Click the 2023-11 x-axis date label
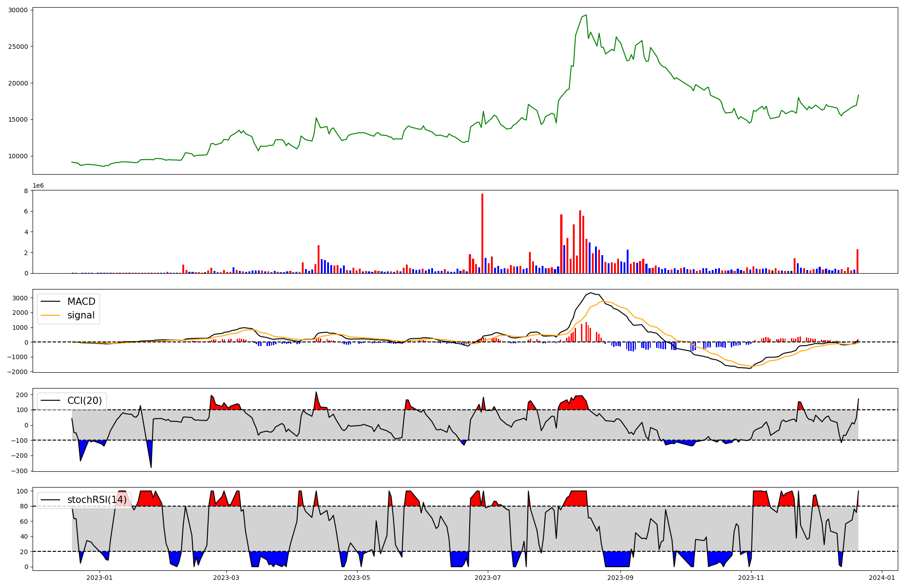Image resolution: width=905 pixels, height=588 pixels. pyautogui.click(x=751, y=578)
